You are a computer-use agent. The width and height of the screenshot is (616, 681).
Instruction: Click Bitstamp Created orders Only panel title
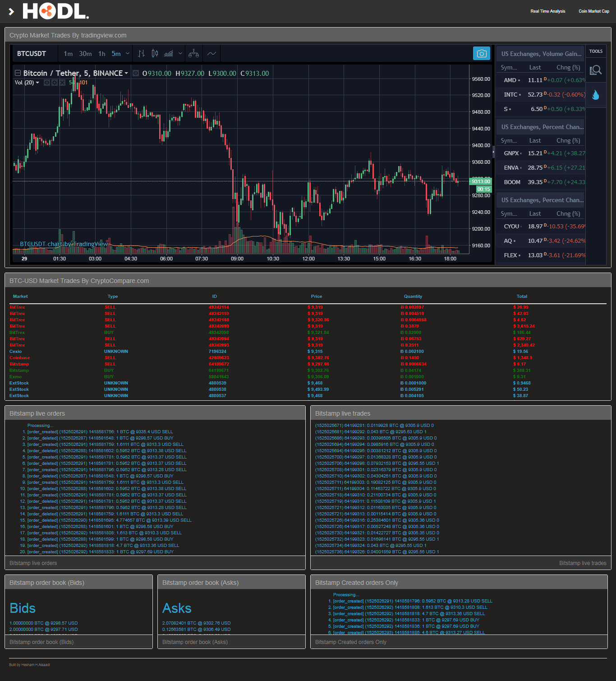pyautogui.click(x=357, y=583)
